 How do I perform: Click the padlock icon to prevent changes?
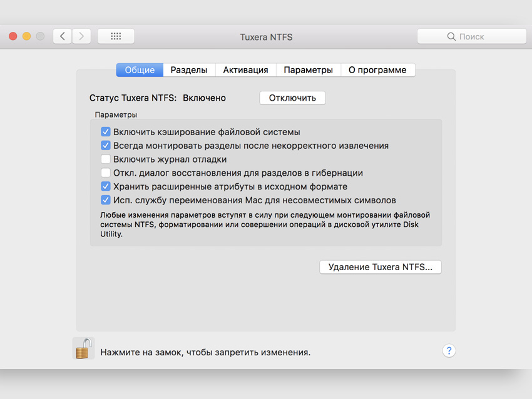coord(83,348)
